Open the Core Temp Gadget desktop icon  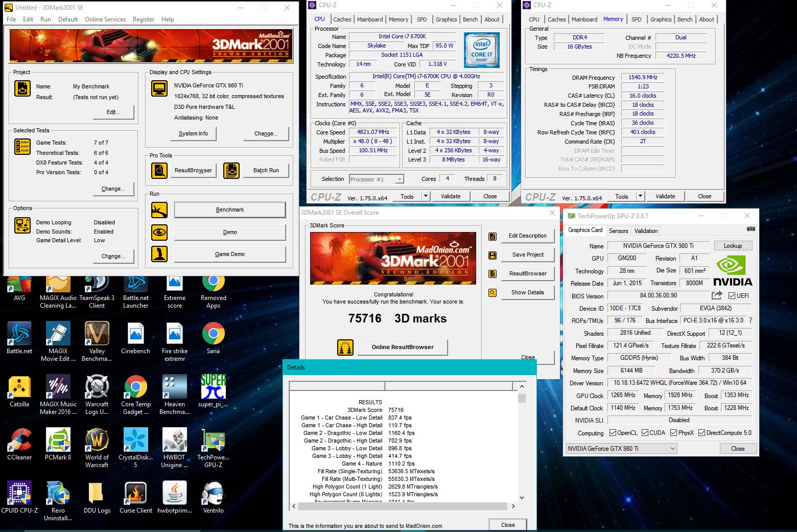tap(136, 395)
